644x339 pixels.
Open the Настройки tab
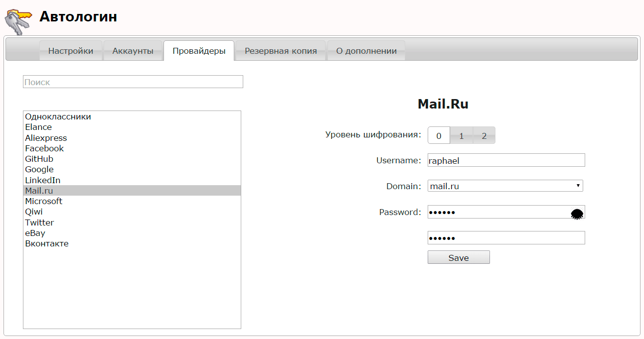[71, 51]
